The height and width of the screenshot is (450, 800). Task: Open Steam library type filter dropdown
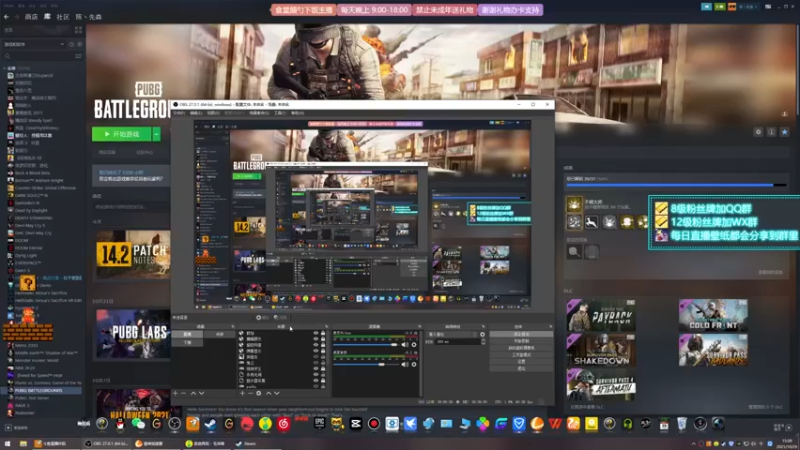(x=34, y=44)
